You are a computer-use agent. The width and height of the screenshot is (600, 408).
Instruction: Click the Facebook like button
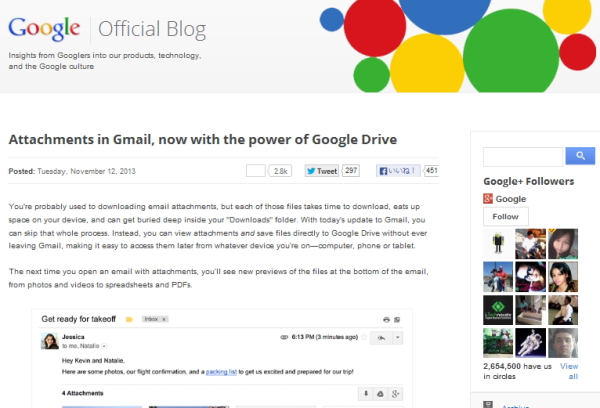(398, 171)
